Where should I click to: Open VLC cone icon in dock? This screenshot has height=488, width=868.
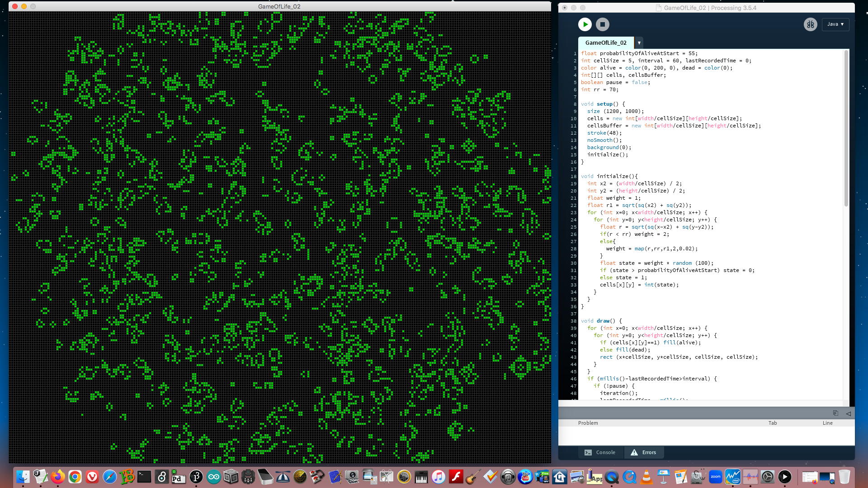(x=646, y=477)
